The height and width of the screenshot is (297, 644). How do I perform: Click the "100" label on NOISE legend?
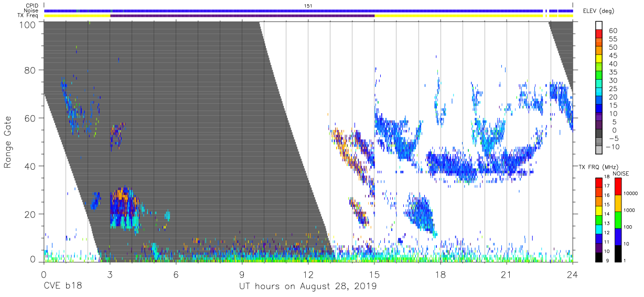click(x=629, y=227)
